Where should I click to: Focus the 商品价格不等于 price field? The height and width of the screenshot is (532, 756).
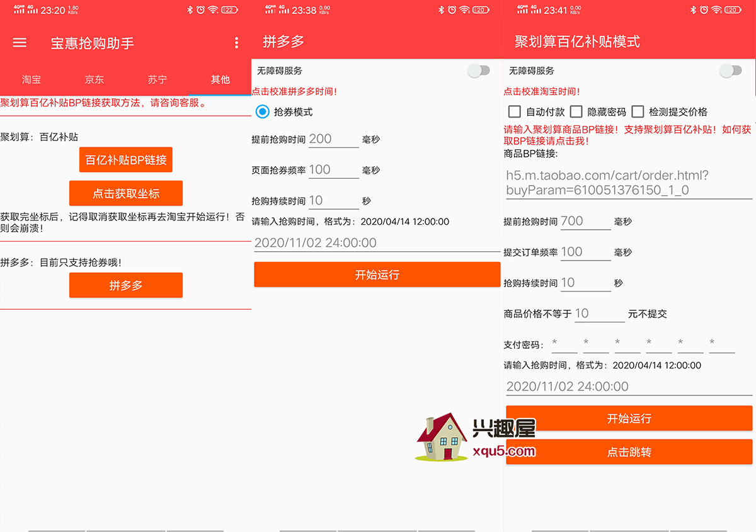click(600, 314)
